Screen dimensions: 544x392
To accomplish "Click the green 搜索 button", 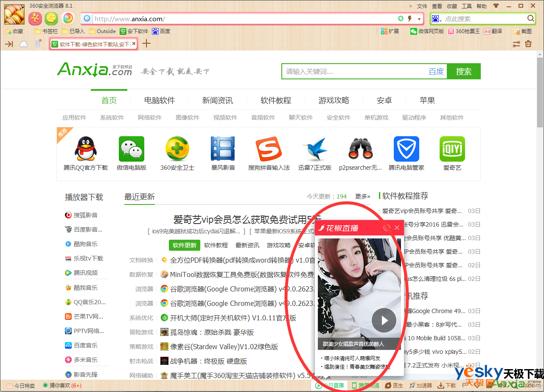I will tap(464, 71).
